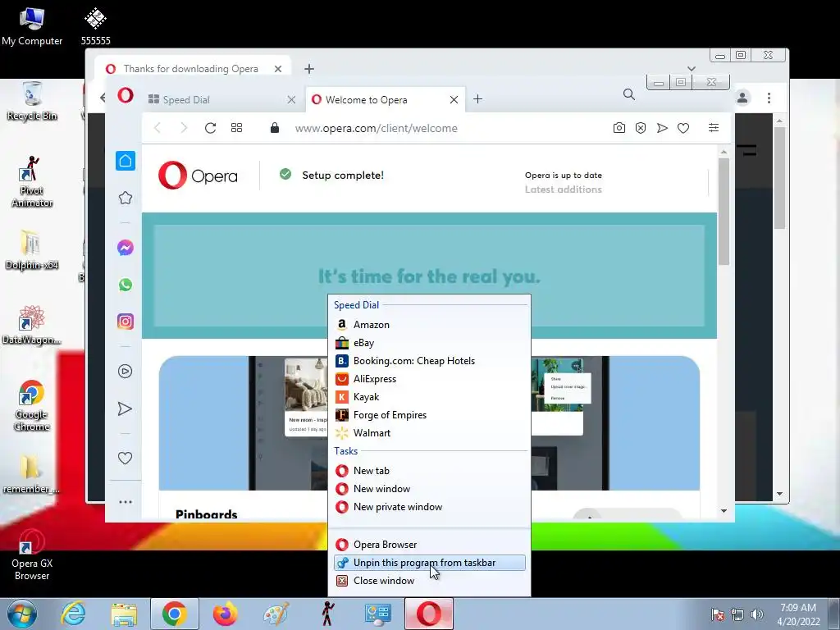Open Messenger in Opera sidebar
This screenshot has height=630, width=840.
click(x=126, y=248)
